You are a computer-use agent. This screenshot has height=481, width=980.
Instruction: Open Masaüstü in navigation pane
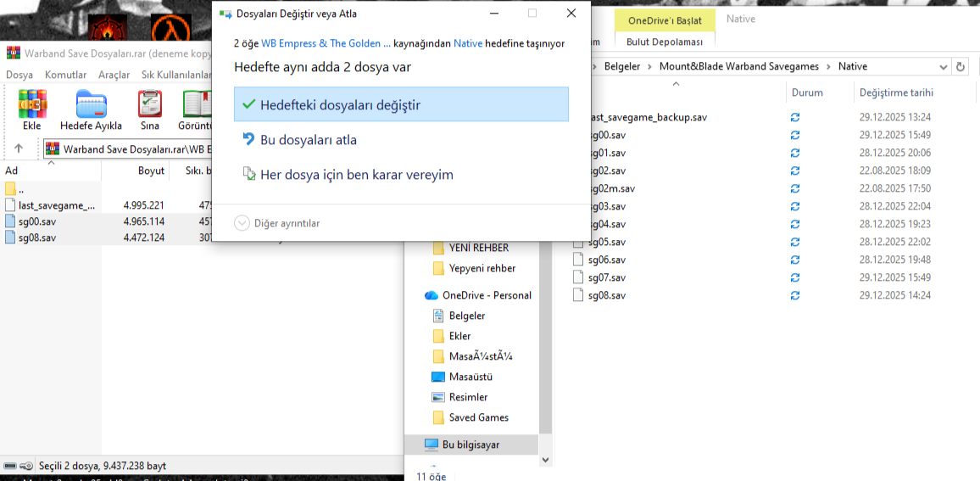(x=463, y=378)
